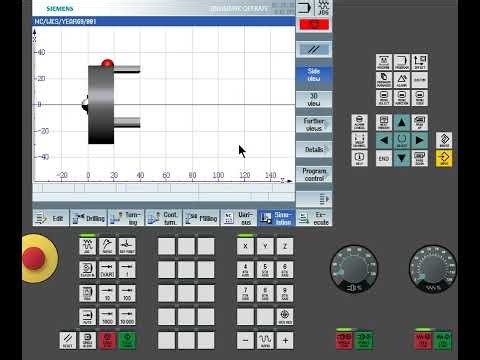The image size is (480, 360).
Task: Click the plus direction key
Action: (285, 340)
